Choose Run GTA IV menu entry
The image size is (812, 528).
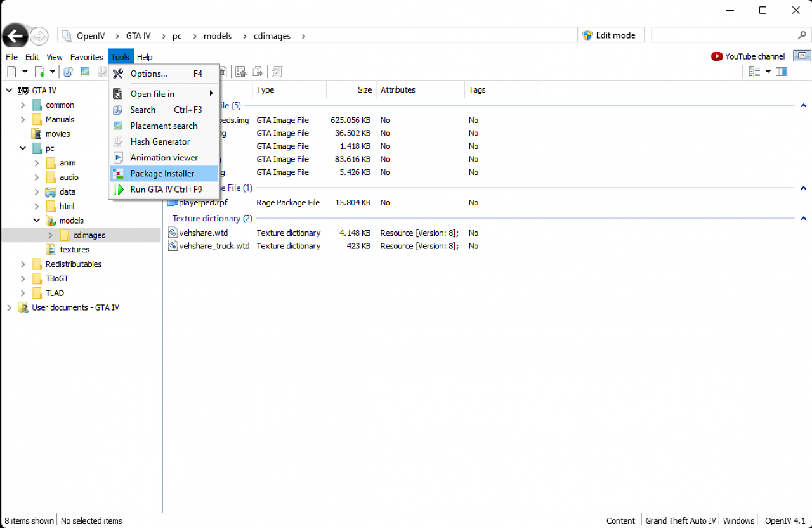click(x=164, y=189)
